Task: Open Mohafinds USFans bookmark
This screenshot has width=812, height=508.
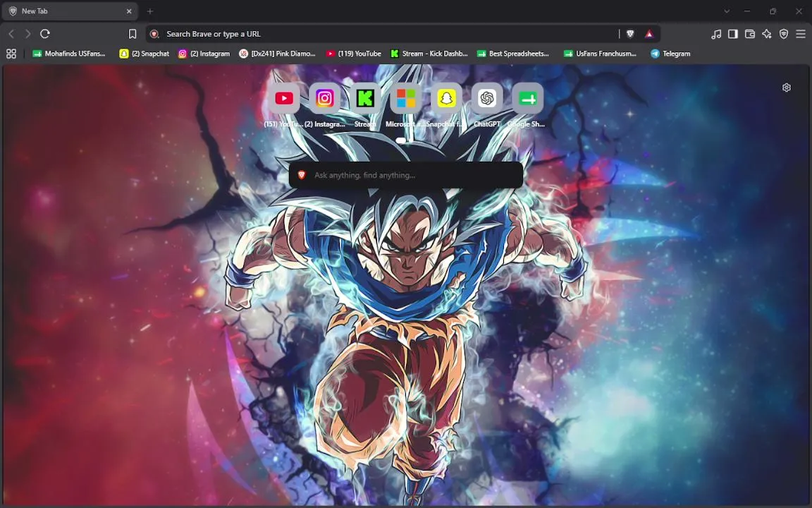Action: [69, 54]
